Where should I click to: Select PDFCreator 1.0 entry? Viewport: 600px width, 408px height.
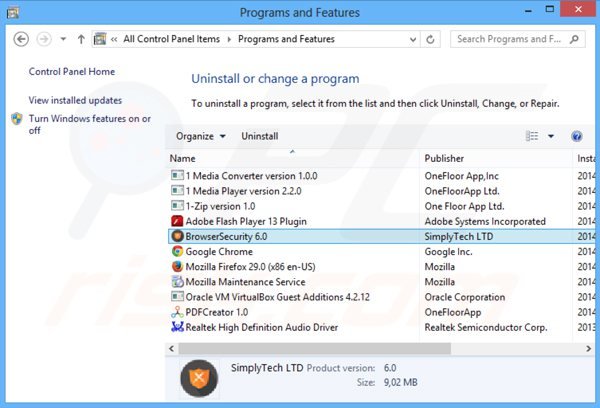217,312
